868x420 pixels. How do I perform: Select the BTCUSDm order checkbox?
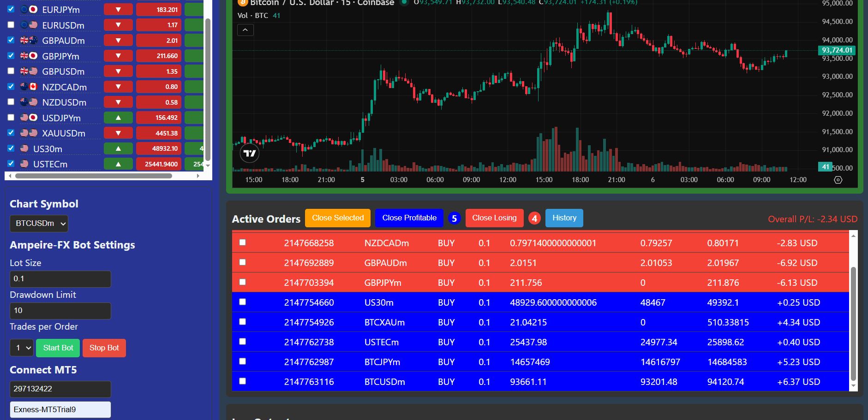point(242,381)
